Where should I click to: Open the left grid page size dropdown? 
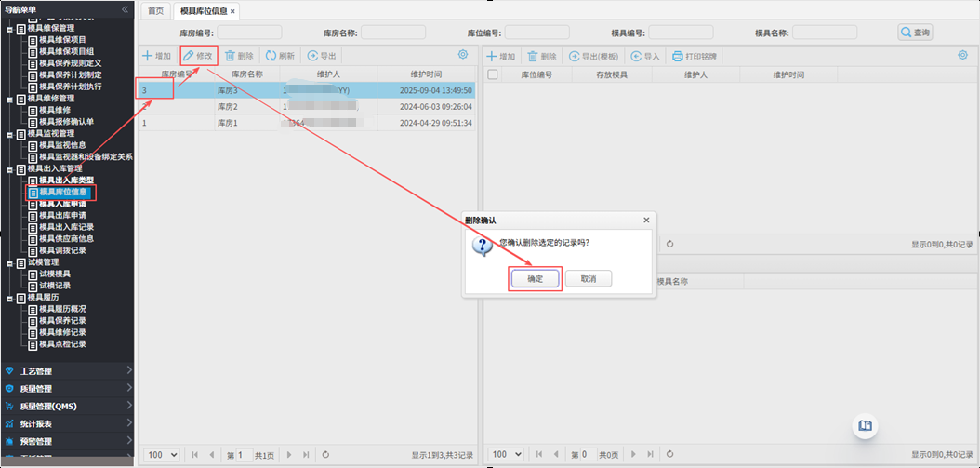point(162,454)
